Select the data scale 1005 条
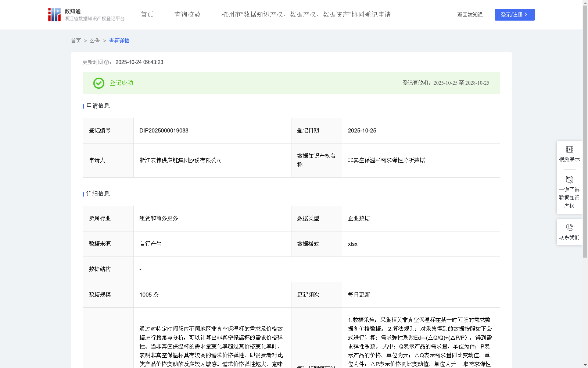The height and width of the screenshot is (368, 588). tap(149, 295)
